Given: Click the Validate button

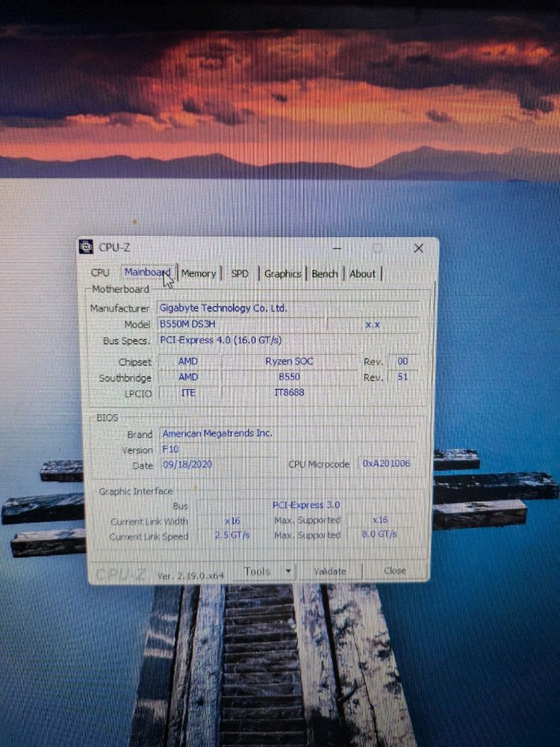Looking at the screenshot, I should click(x=329, y=571).
